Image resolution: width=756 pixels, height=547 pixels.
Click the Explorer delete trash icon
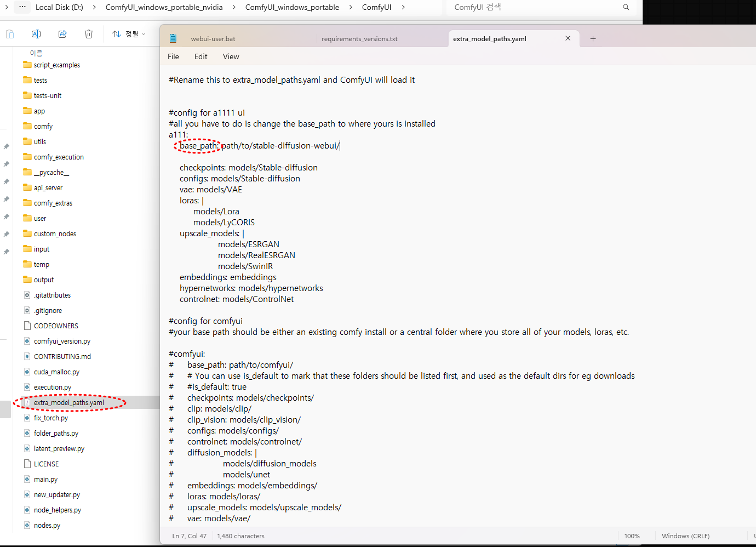coord(89,34)
